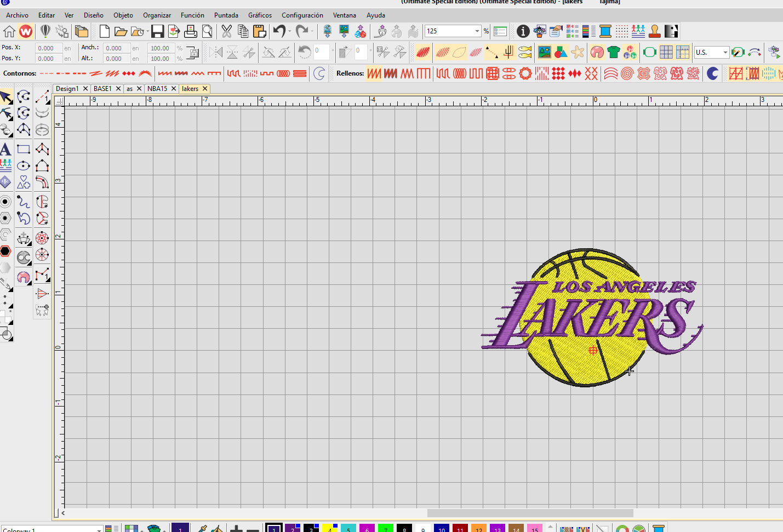This screenshot has width=783, height=532.
Task: Click the horizontal scrollbar thumb
Action: click(530, 513)
